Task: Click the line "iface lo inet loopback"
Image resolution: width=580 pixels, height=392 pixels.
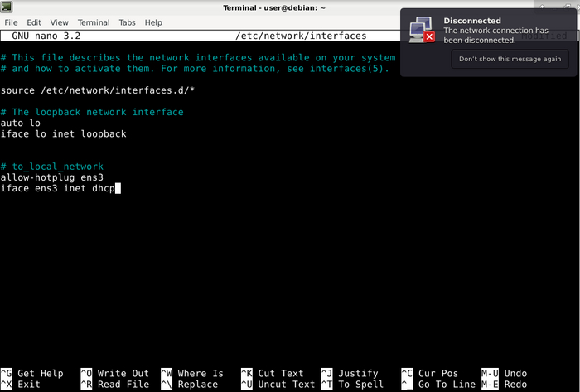Action: pyautogui.click(x=63, y=134)
